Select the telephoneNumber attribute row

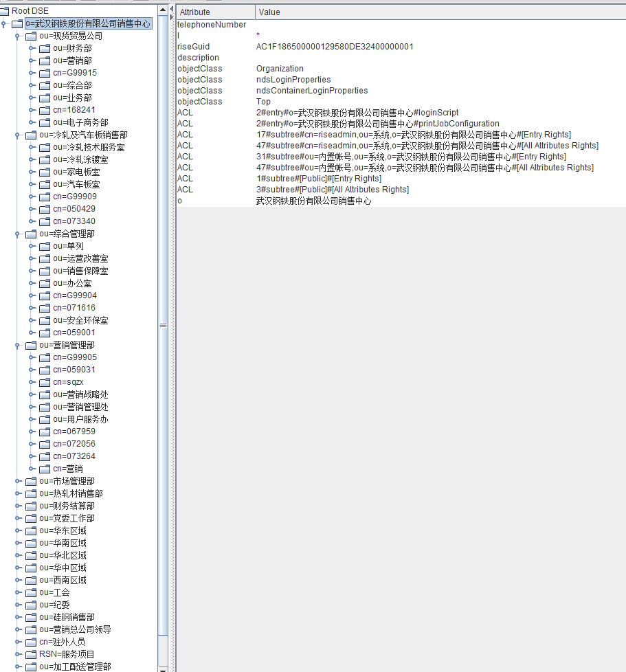[401, 25]
